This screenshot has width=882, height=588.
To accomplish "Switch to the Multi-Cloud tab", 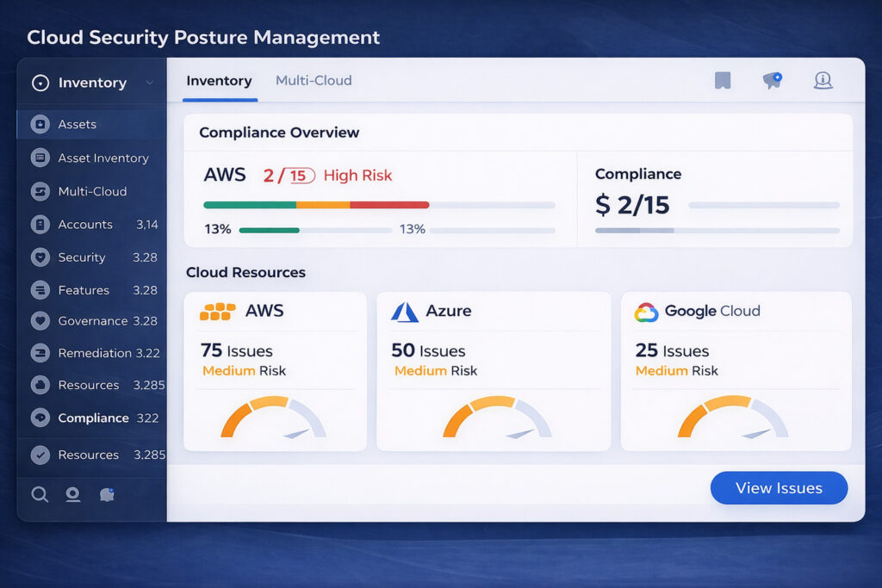I will pos(314,80).
